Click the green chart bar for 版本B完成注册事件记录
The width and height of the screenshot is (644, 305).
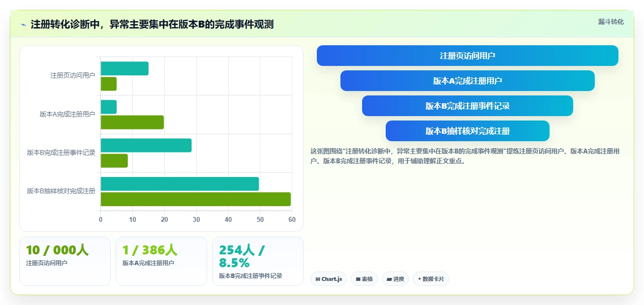[x=114, y=161]
